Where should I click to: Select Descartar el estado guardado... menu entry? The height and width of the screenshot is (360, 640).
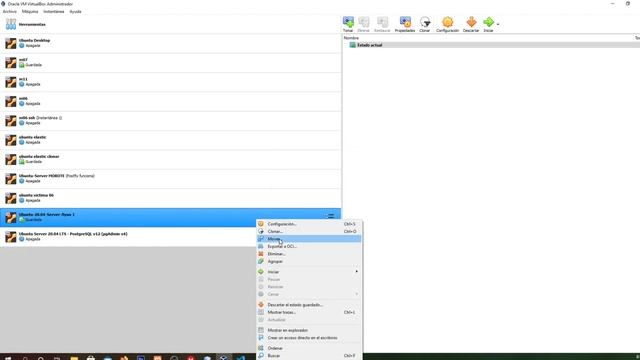(309, 305)
